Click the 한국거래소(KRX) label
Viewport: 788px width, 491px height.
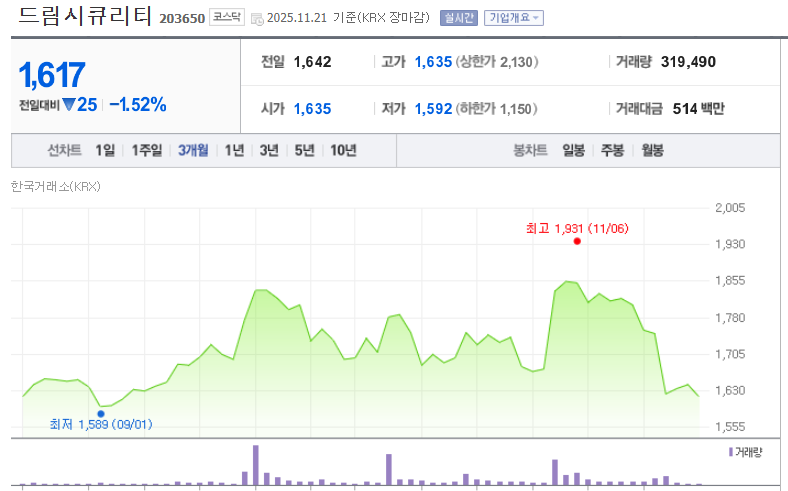tap(56, 186)
